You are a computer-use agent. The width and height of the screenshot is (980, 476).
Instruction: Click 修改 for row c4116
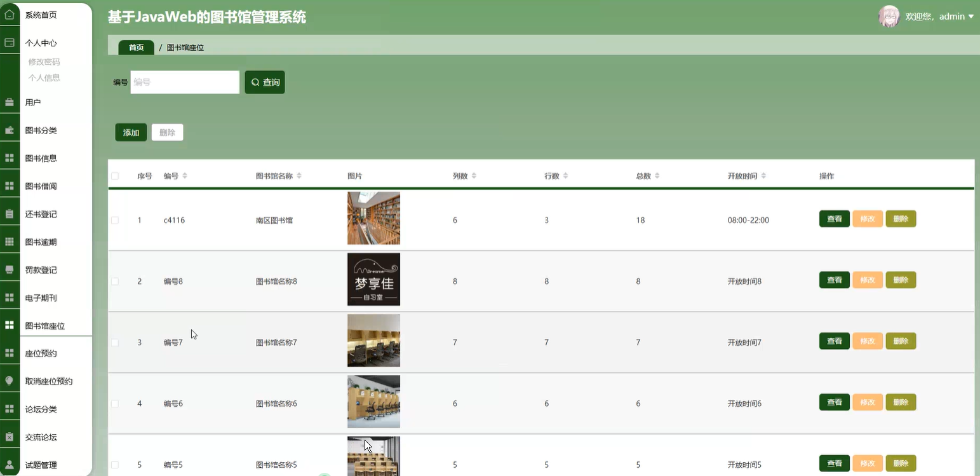pyautogui.click(x=868, y=219)
